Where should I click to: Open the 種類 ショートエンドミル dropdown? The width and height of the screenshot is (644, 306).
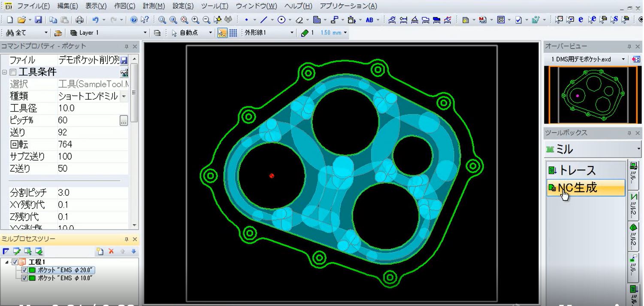click(x=124, y=96)
